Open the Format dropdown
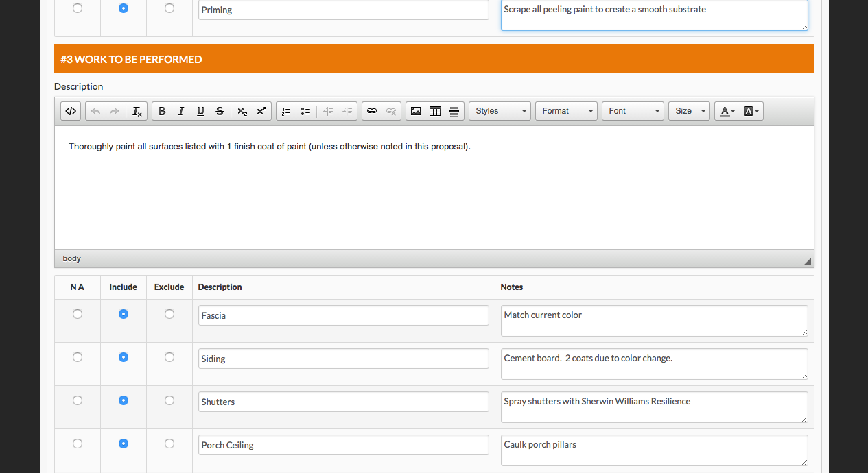This screenshot has height=473, width=868. (566, 111)
